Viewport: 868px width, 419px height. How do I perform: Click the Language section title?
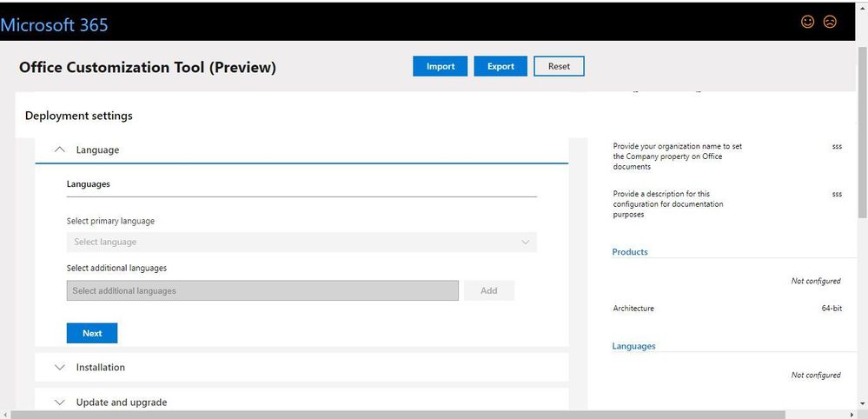tap(97, 150)
